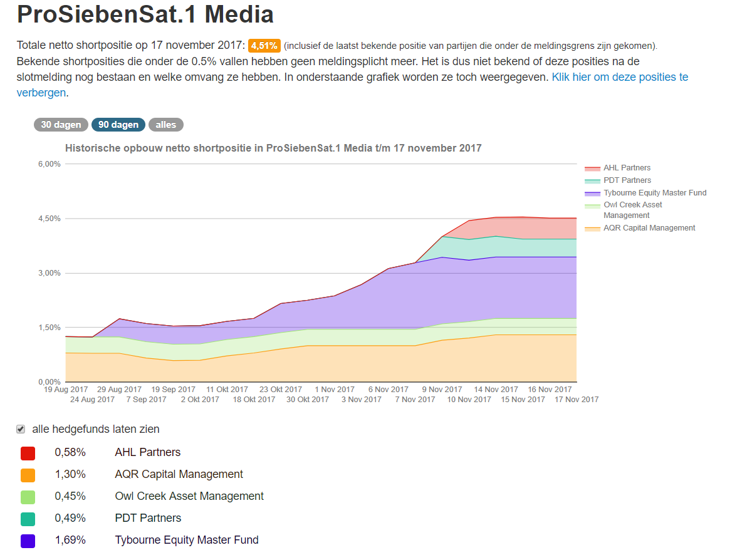Click the chart title 'Historische opbouw netto shortpositie'
Screen dimensions: 752x560
pos(273,148)
